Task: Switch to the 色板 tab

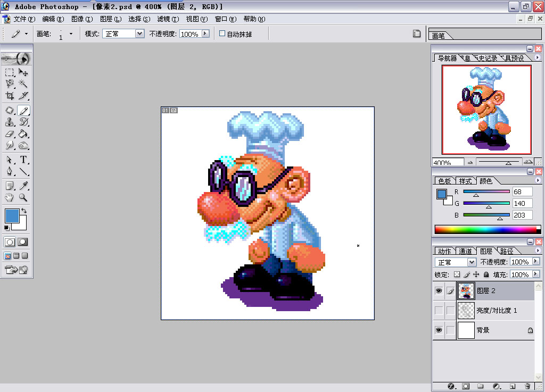Action: [444, 181]
